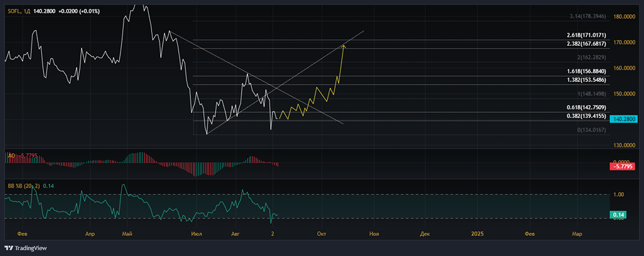Click the Май label on the time axis
Viewport: 644px width, 256px height.
pyautogui.click(x=127, y=234)
